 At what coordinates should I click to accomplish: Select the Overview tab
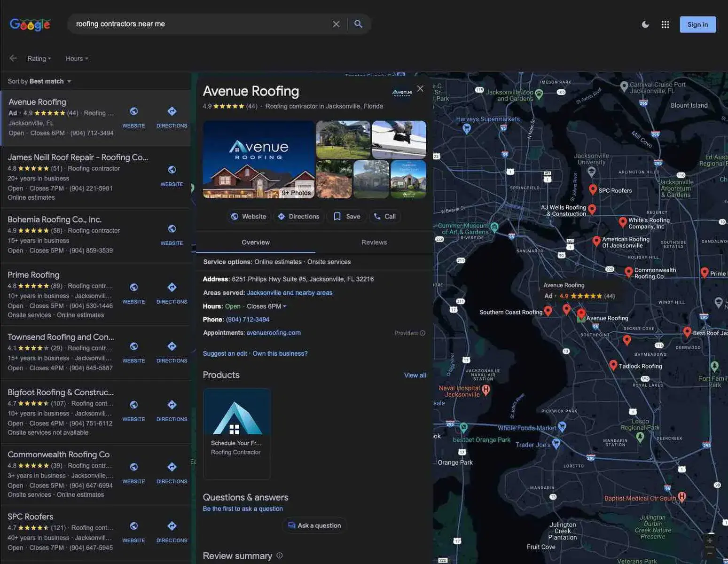coord(255,242)
